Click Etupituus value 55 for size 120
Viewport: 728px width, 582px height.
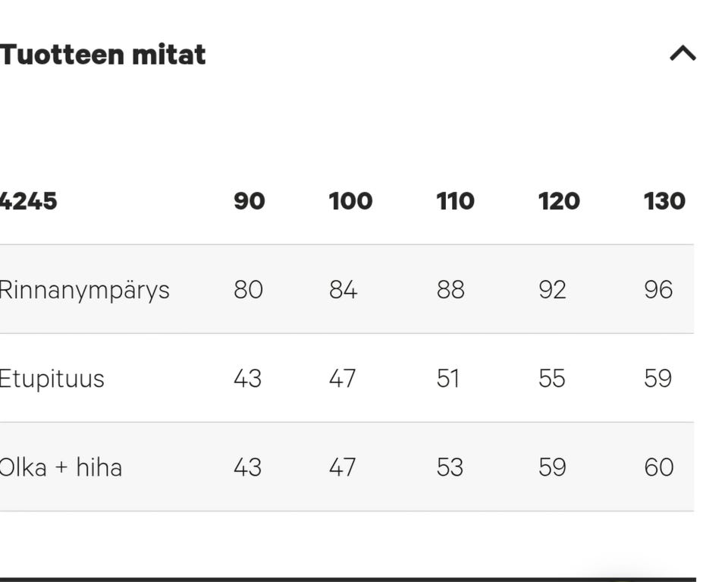(x=552, y=379)
